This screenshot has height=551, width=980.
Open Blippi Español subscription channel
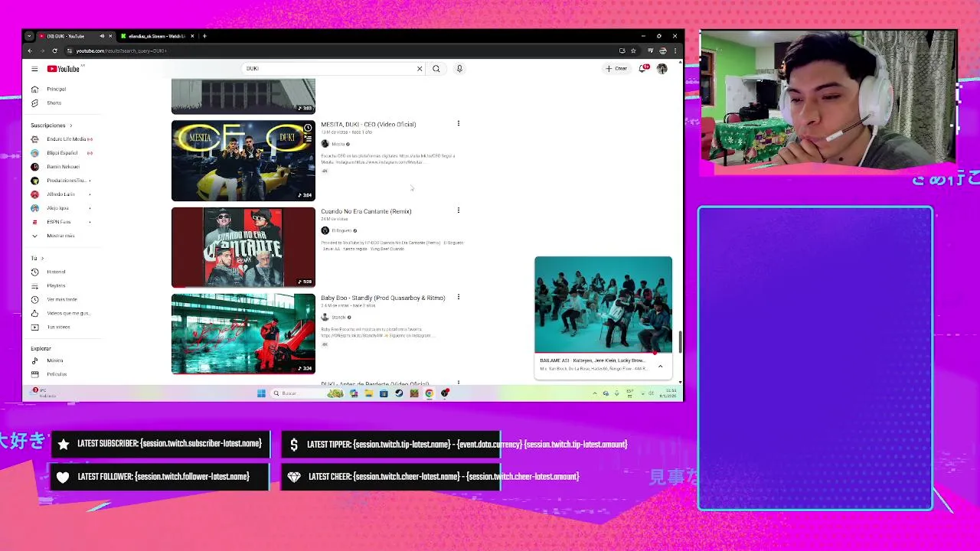(61, 153)
